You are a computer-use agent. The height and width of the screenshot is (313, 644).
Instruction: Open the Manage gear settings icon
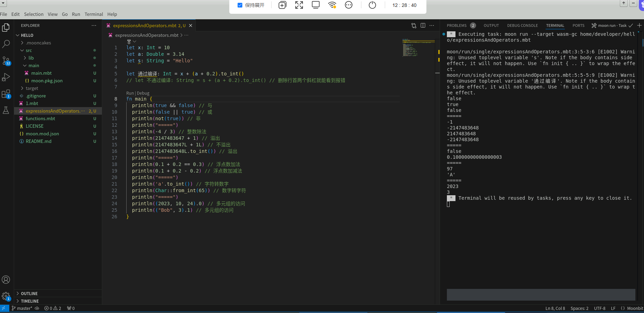click(6, 296)
